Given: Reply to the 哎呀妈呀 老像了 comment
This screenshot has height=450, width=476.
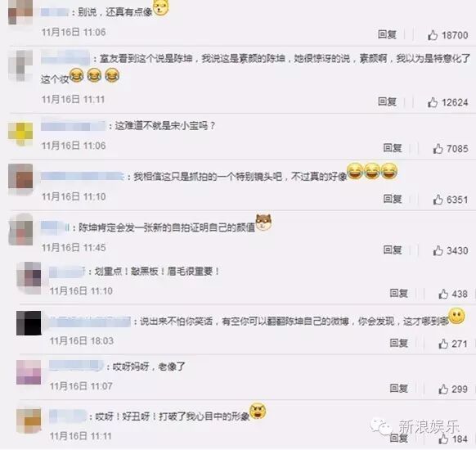Looking at the screenshot, I should [399, 389].
